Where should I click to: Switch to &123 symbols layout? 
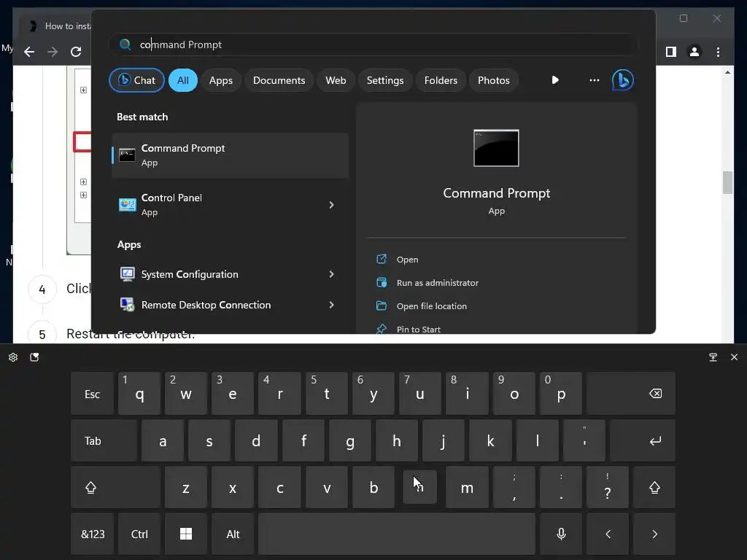tap(92, 534)
